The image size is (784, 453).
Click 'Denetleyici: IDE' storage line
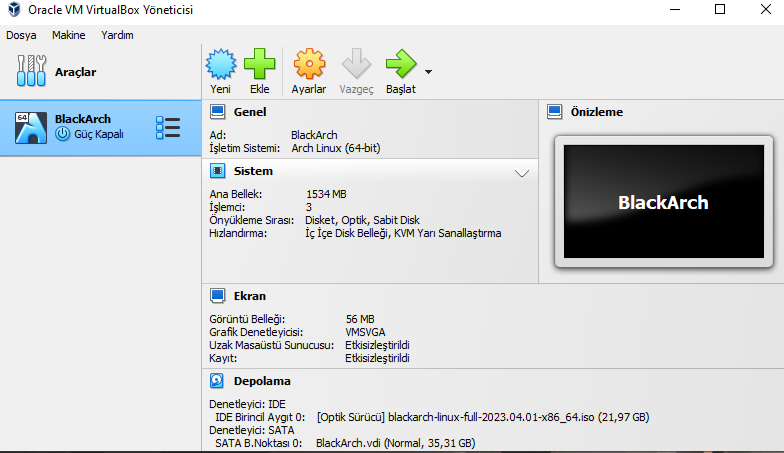pyautogui.click(x=247, y=404)
